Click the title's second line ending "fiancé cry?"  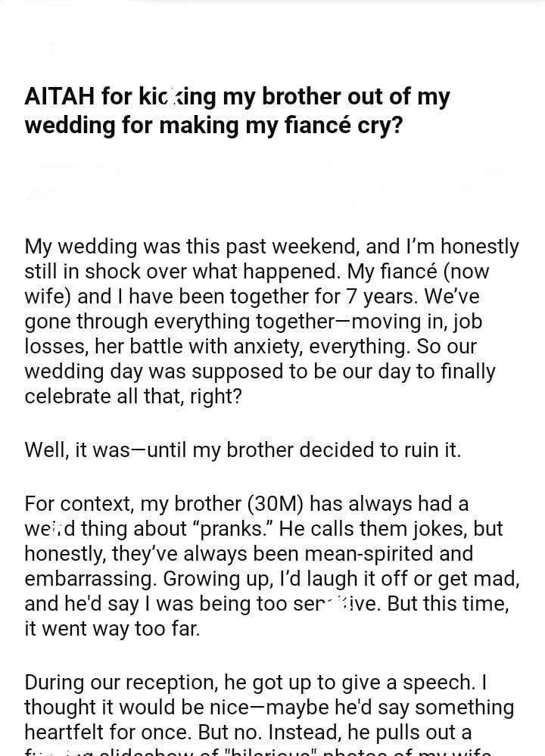click(213, 124)
